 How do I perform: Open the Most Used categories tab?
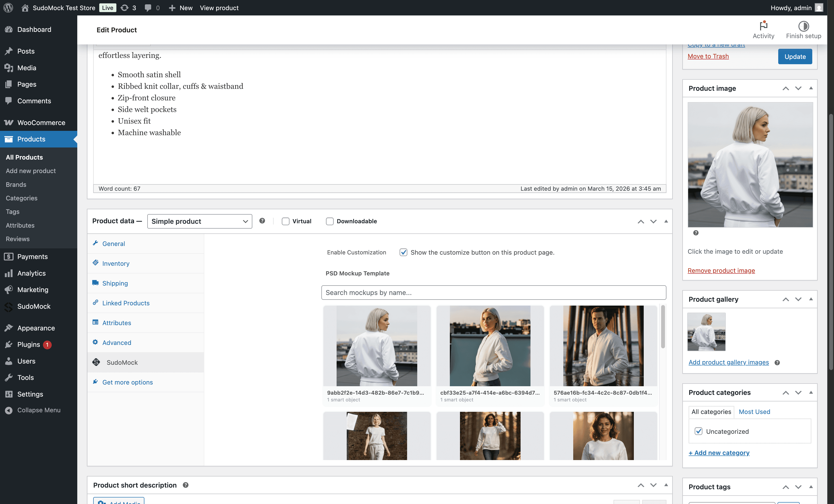click(754, 412)
